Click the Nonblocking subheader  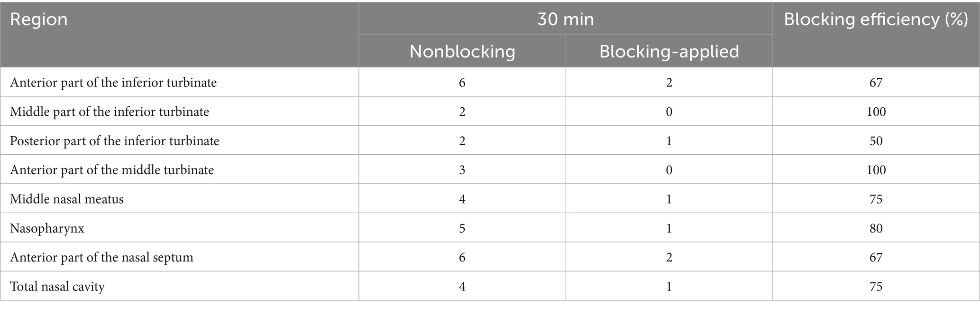point(462,51)
